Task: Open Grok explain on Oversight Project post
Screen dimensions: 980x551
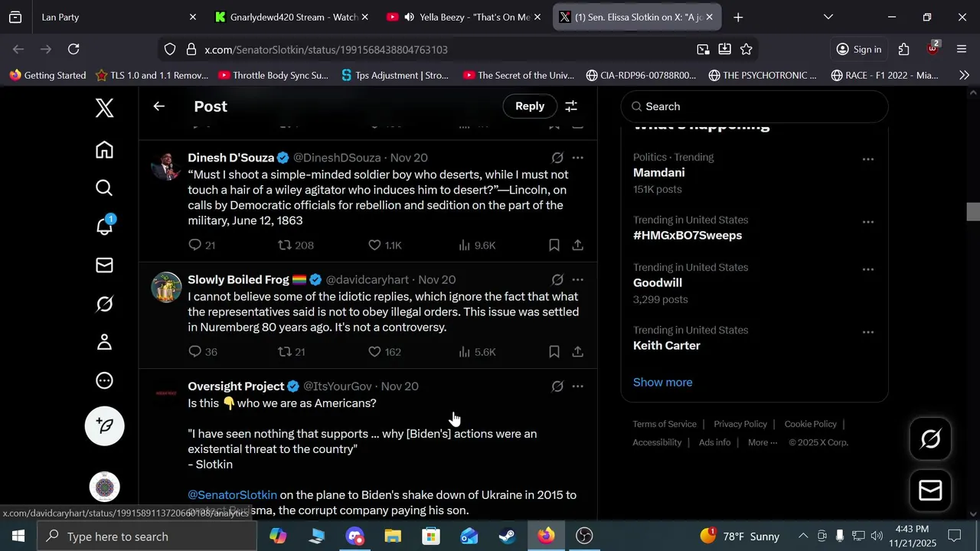Action: (557, 386)
